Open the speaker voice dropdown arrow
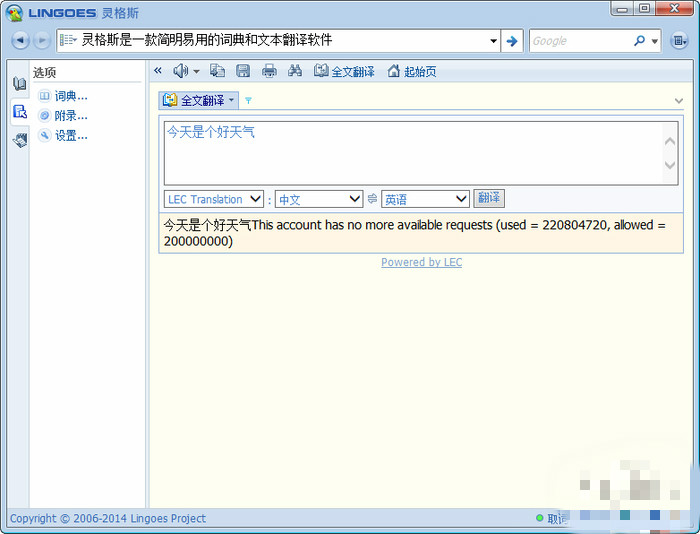Screen dimensions: 700x534 (196, 71)
